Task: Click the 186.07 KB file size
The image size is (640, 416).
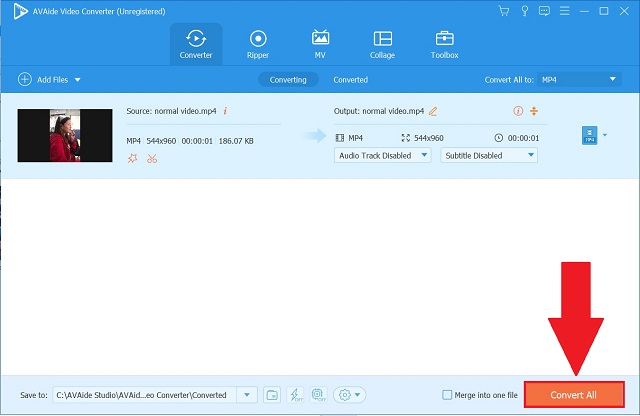Action: click(x=236, y=141)
